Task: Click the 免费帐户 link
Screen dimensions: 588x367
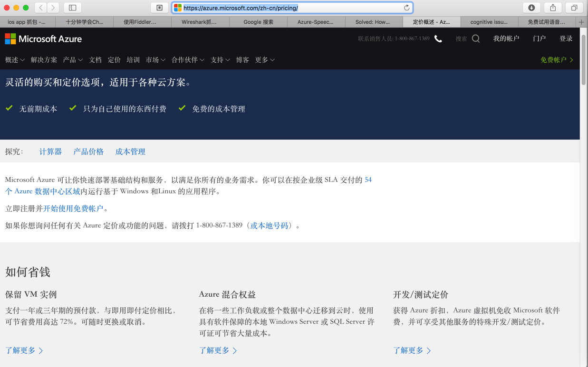Action: tap(557, 60)
